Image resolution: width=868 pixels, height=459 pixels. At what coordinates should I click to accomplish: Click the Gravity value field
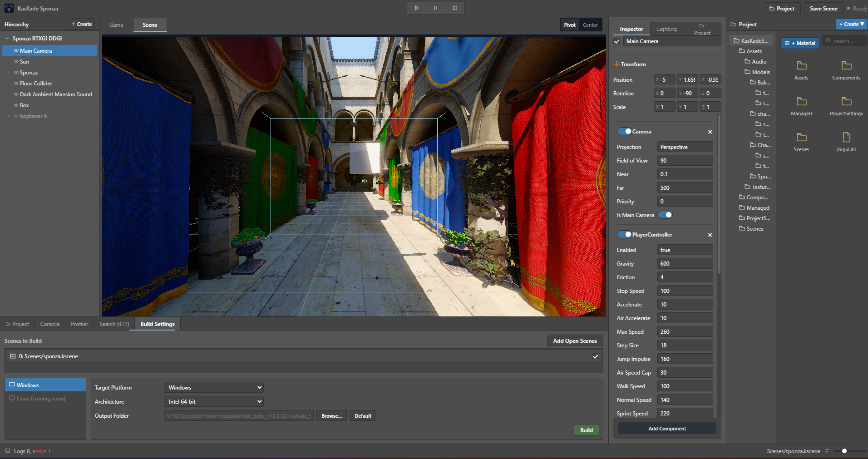pyautogui.click(x=685, y=263)
